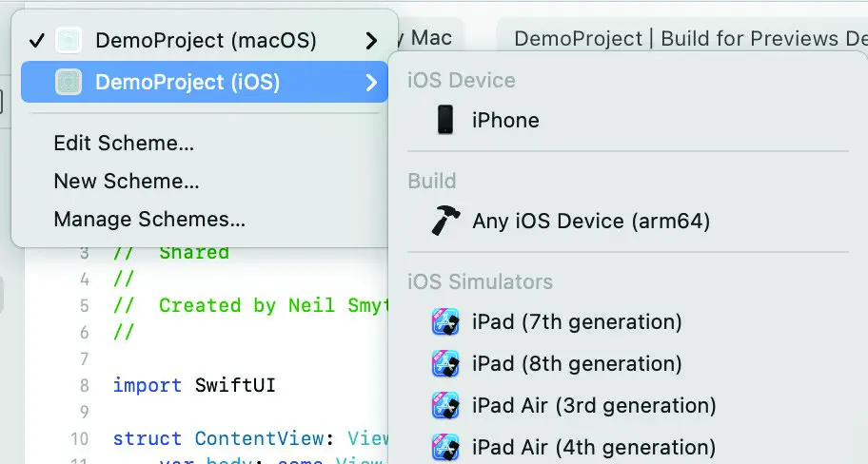The height and width of the screenshot is (464, 868).
Task: Expand the DemoProject (macOS) submenu chevron
Action: tap(371, 40)
